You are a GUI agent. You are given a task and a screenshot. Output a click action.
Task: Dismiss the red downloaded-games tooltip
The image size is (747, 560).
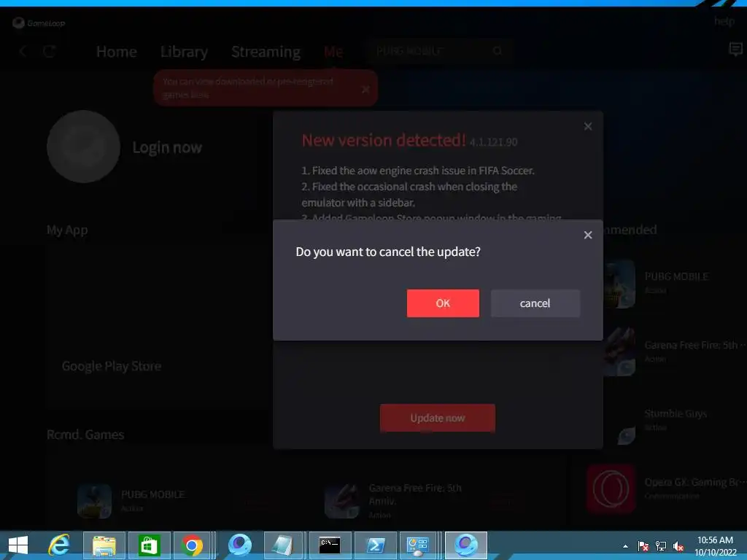point(365,89)
